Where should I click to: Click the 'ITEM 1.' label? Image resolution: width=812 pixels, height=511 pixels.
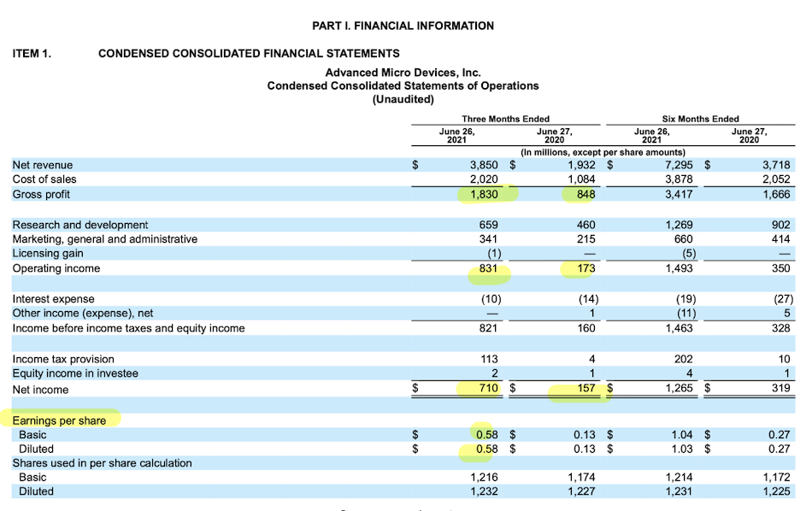32,53
